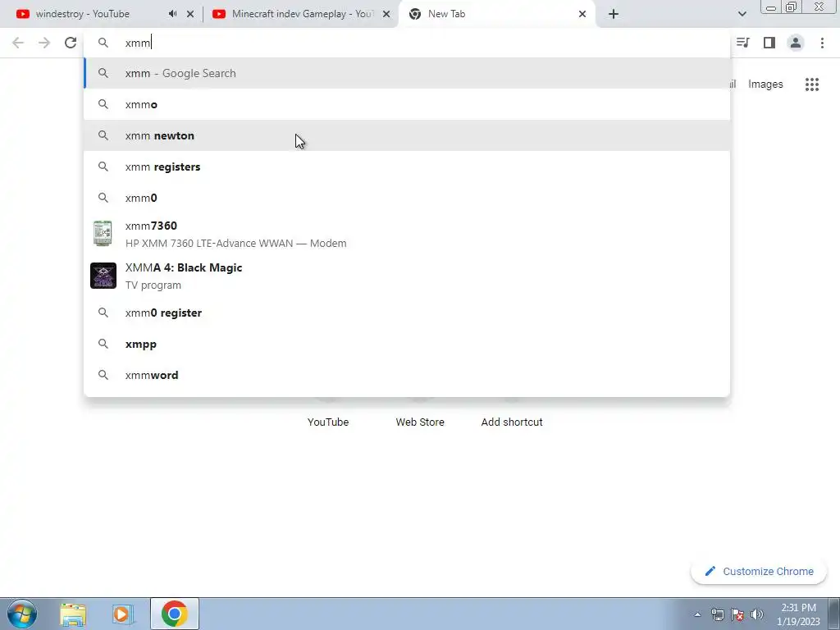The width and height of the screenshot is (840, 630).
Task: Mute the windestroy YouTube tab audio
Action: tap(172, 14)
